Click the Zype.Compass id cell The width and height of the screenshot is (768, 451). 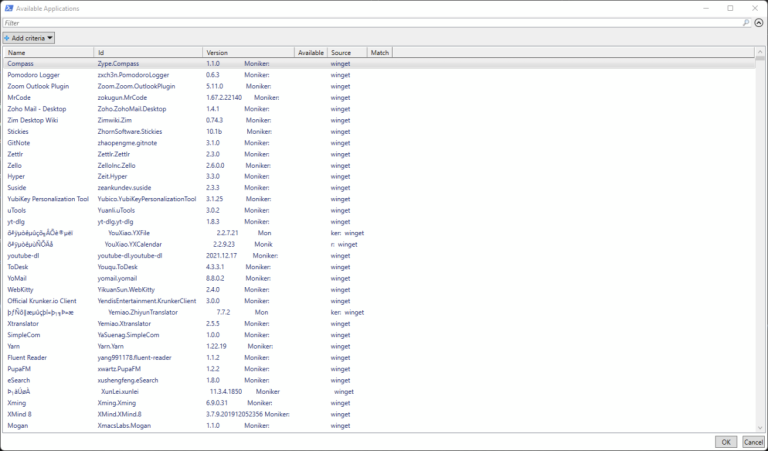(x=118, y=64)
